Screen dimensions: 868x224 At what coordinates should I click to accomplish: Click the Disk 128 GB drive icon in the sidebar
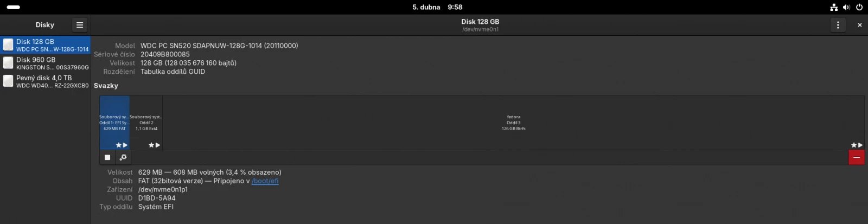click(x=8, y=45)
